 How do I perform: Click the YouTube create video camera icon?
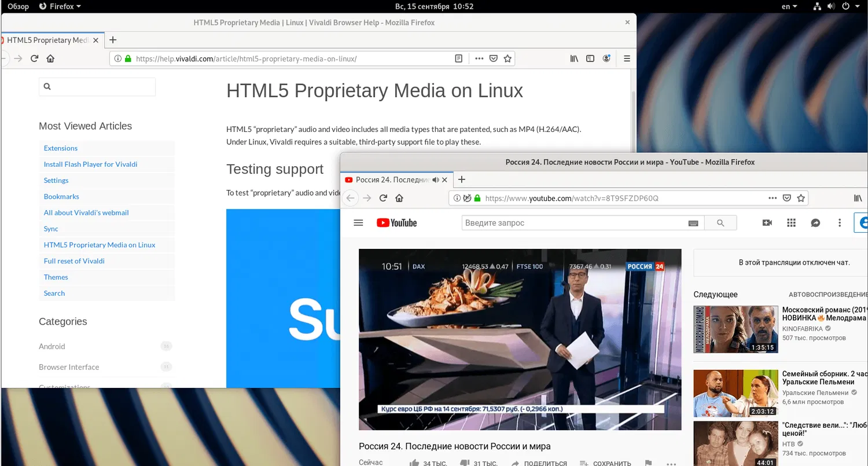[x=767, y=223]
